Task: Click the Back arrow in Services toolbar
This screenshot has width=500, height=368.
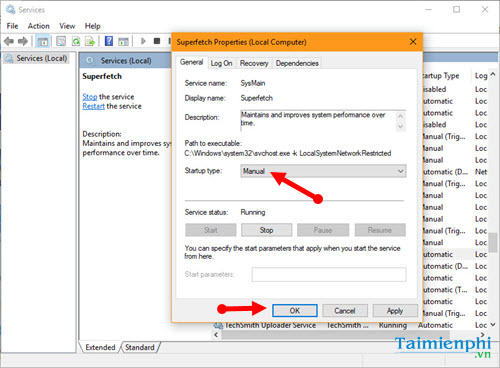Action: point(9,41)
